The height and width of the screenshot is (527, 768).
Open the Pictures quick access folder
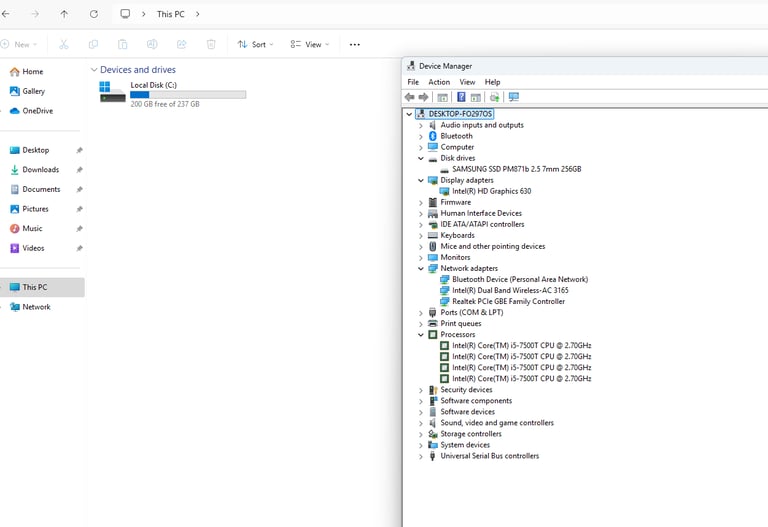pos(35,209)
